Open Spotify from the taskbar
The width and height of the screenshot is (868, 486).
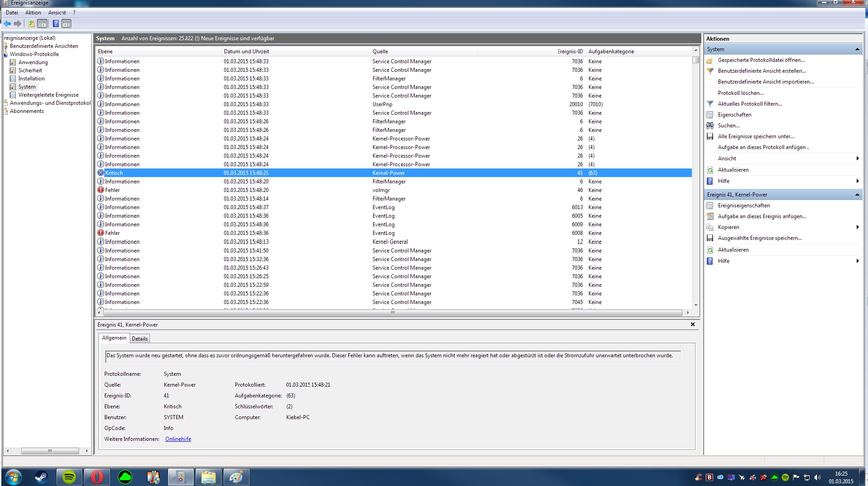click(x=69, y=477)
